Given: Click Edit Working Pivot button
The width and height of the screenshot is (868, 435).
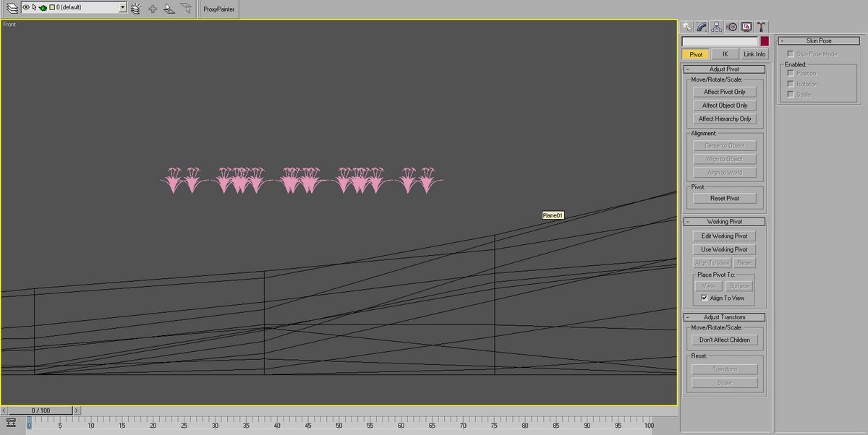Looking at the screenshot, I should coord(725,236).
